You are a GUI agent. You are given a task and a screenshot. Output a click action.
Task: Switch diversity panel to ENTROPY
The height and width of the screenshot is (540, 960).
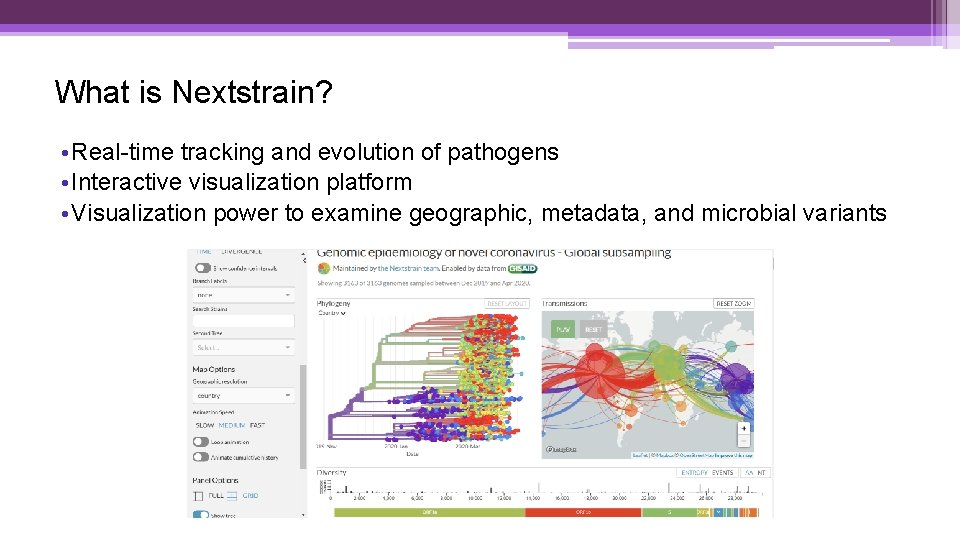click(x=694, y=473)
